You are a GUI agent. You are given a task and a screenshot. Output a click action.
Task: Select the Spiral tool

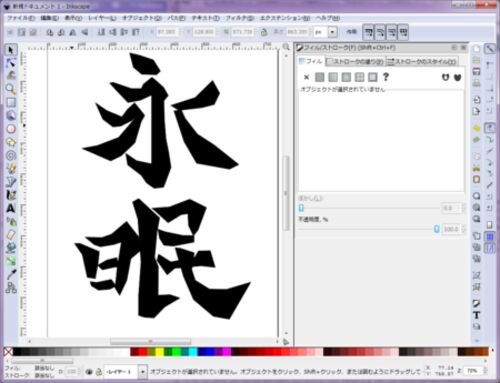pos(11,156)
